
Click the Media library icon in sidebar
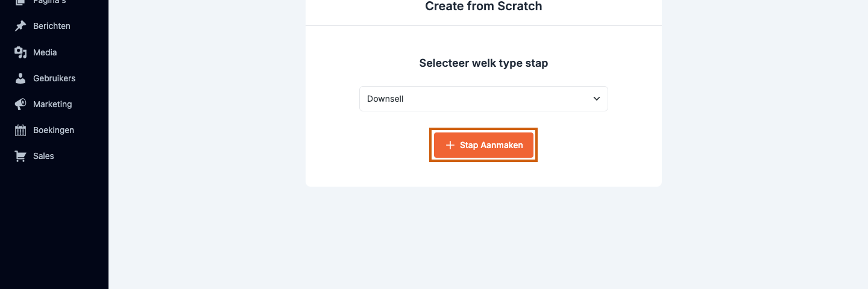point(20,52)
